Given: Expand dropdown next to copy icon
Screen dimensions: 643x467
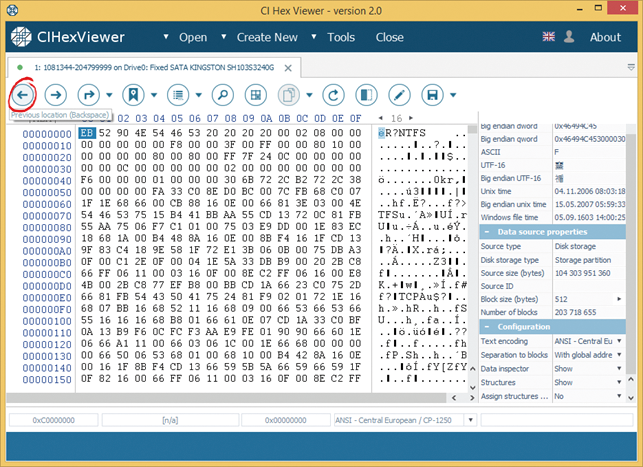Looking at the screenshot, I should coord(309,95).
